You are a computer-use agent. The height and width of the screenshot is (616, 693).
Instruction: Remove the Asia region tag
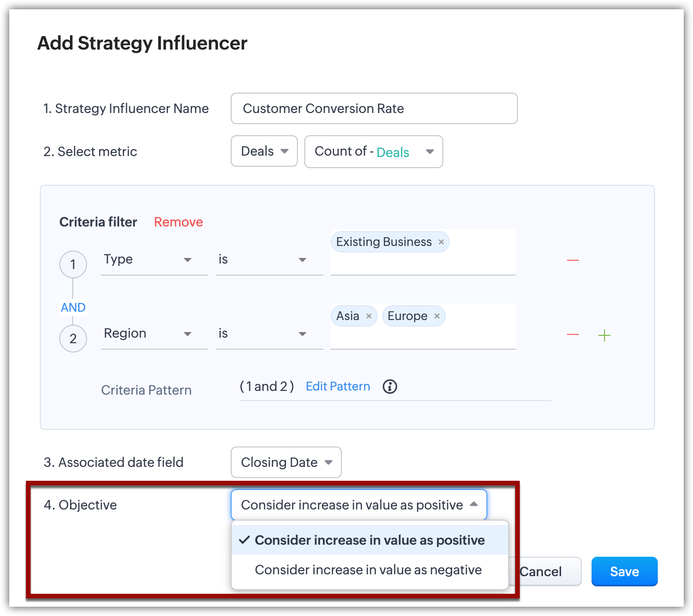369,316
